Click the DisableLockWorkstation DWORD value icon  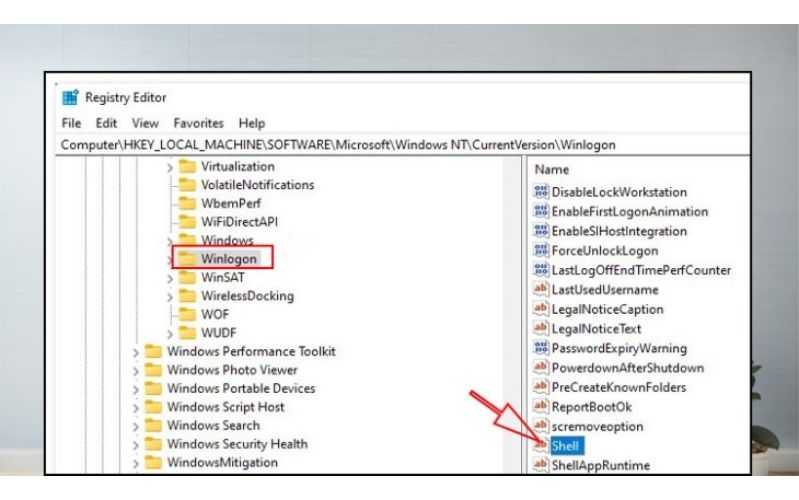(x=541, y=191)
